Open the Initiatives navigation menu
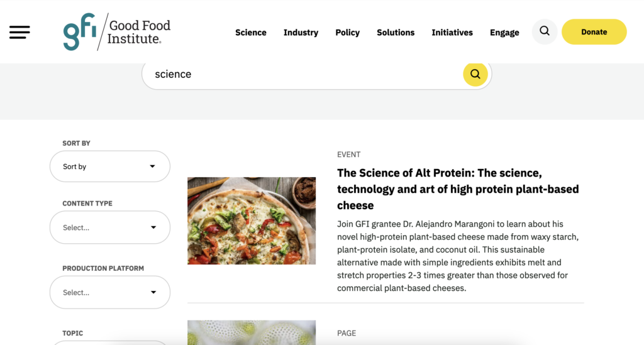Image resolution: width=644 pixels, height=345 pixels. point(452,33)
